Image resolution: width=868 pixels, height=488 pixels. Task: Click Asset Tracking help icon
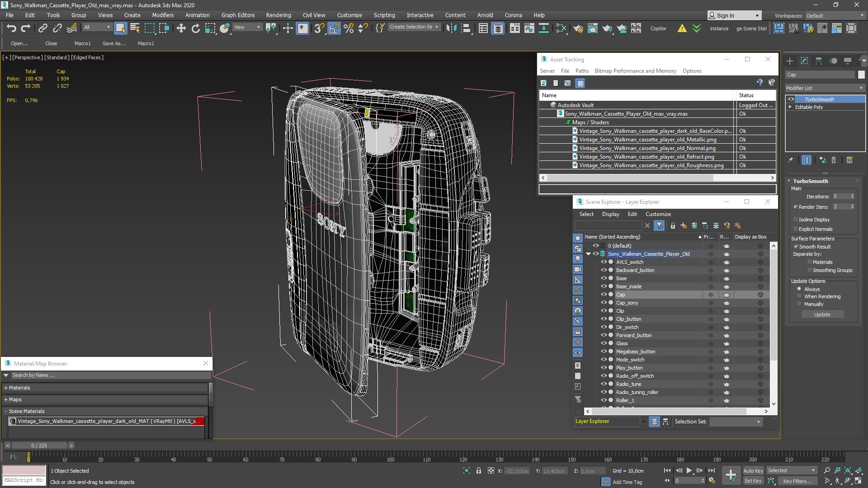click(759, 83)
